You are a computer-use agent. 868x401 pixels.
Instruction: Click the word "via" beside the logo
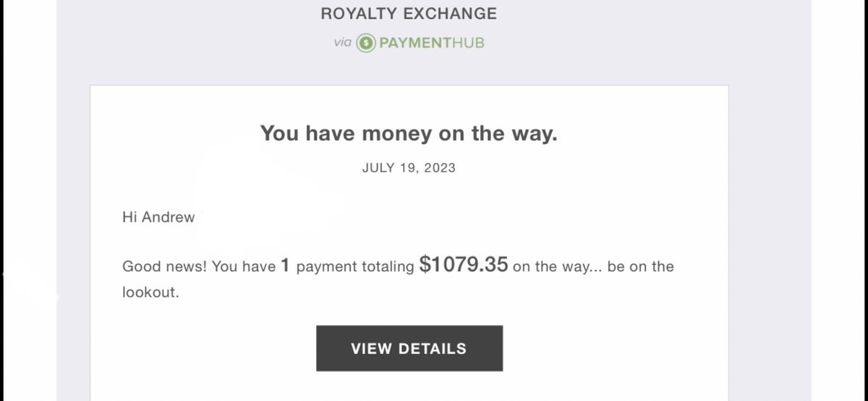pyautogui.click(x=342, y=43)
